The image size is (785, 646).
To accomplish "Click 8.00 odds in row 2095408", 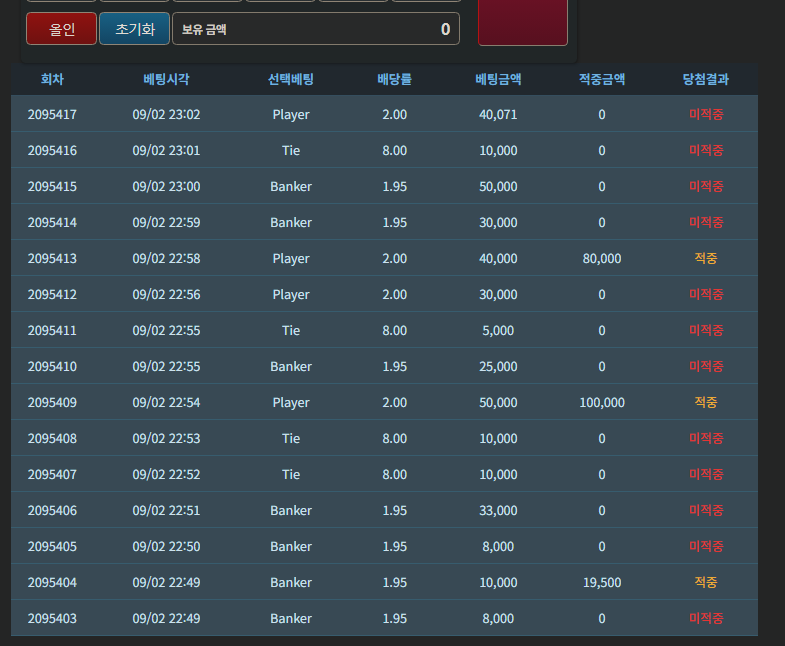I will click(395, 439).
